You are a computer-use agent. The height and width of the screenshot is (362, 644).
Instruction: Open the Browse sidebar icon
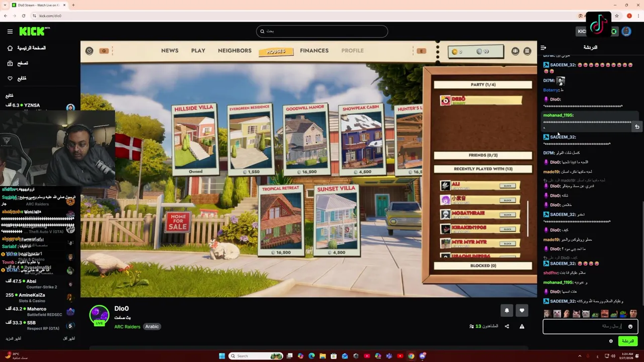[x=10, y=63]
